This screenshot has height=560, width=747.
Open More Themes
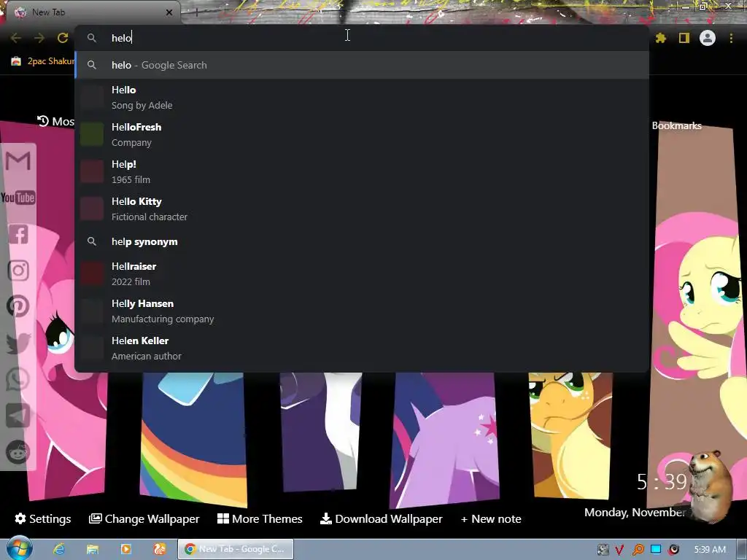[260, 519]
